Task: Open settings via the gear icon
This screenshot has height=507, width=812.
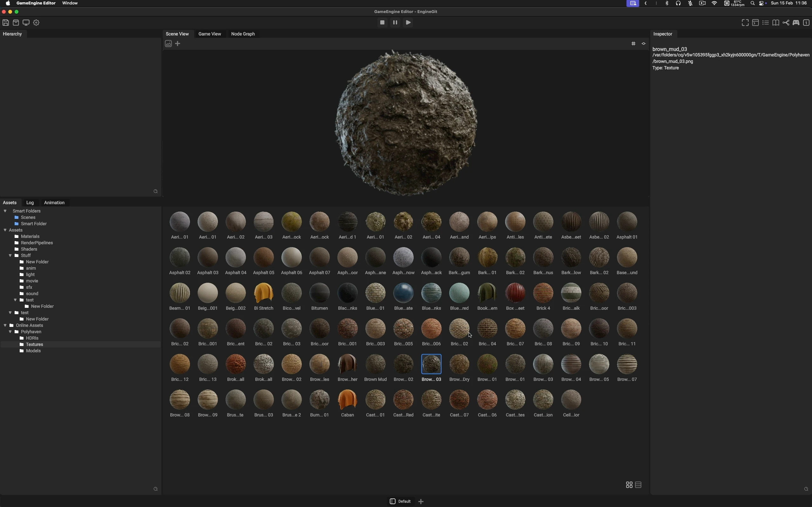Action: [x=37, y=23]
